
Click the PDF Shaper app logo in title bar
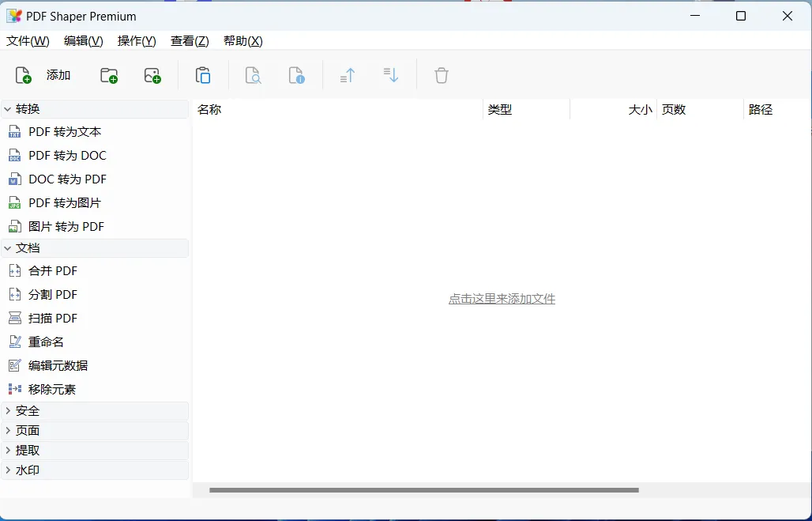(x=14, y=16)
